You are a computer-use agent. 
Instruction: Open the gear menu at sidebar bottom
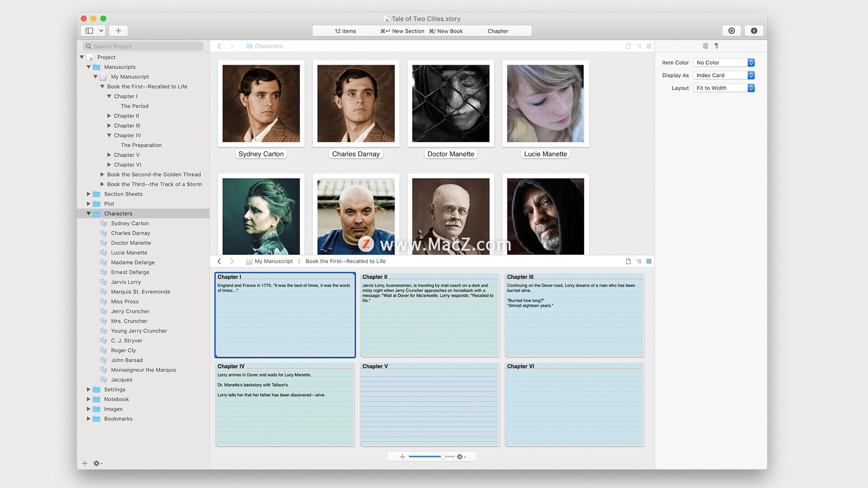click(x=98, y=463)
